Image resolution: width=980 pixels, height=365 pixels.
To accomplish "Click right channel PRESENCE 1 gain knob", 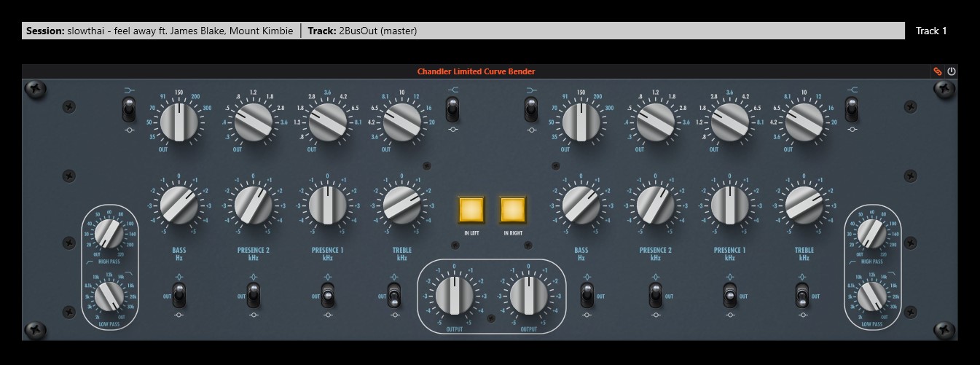I will (x=730, y=205).
